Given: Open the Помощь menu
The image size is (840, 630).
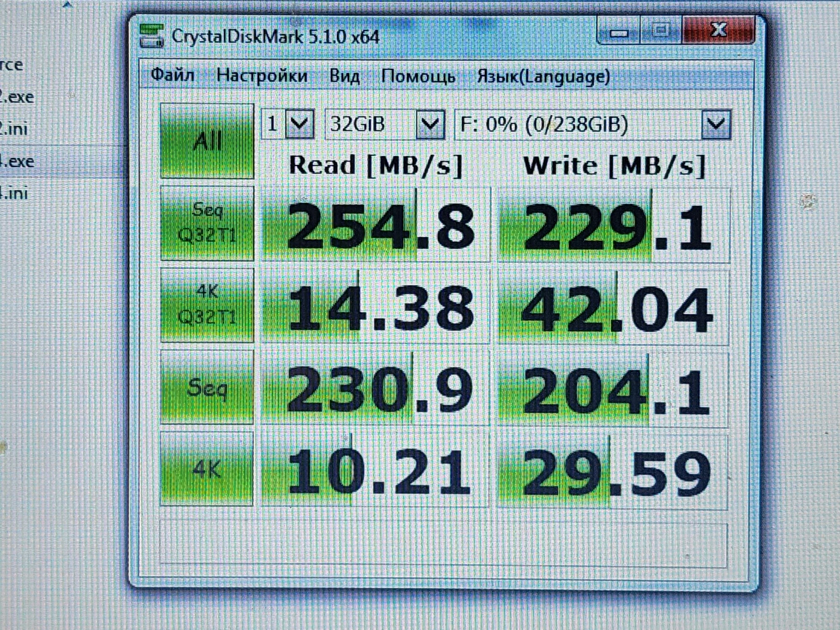Looking at the screenshot, I should [x=418, y=77].
